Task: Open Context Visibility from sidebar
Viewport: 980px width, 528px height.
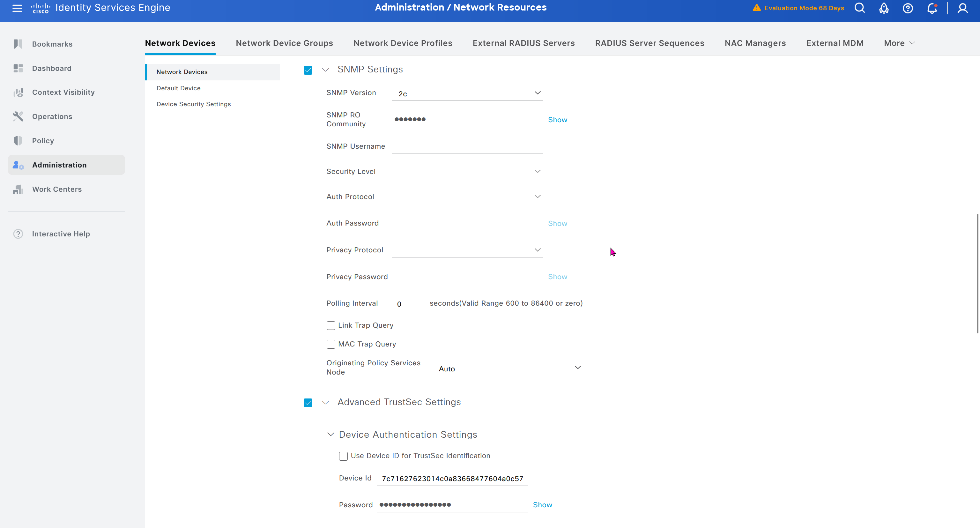Action: pyautogui.click(x=63, y=93)
